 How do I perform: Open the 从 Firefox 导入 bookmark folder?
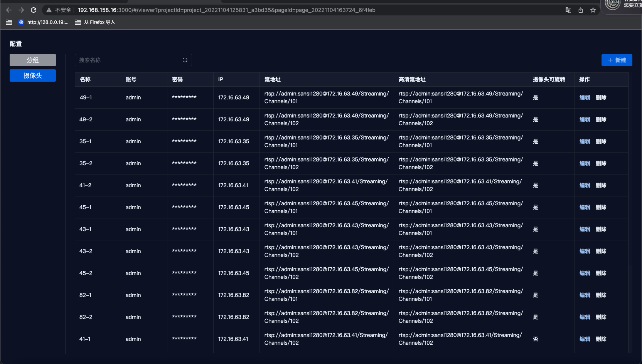click(95, 22)
